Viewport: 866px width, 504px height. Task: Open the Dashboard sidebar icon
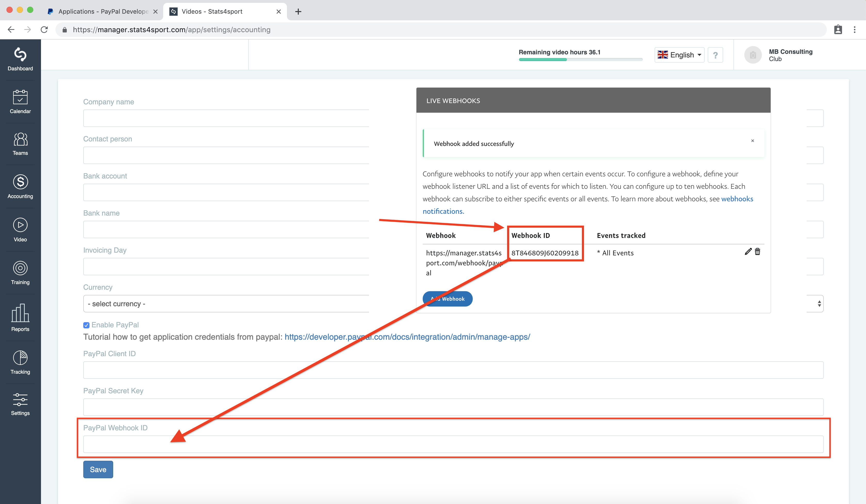point(20,55)
